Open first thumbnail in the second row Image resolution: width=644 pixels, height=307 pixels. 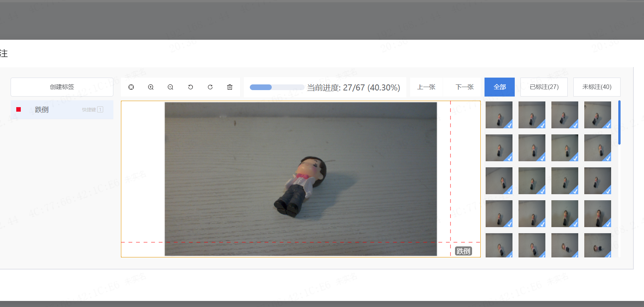[x=499, y=148]
